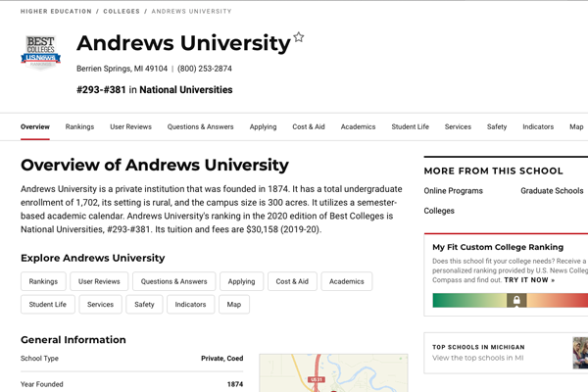Click the Top Schools in Michigan thumbnail
Image resolution: width=588 pixels, height=392 pixels.
point(580,352)
